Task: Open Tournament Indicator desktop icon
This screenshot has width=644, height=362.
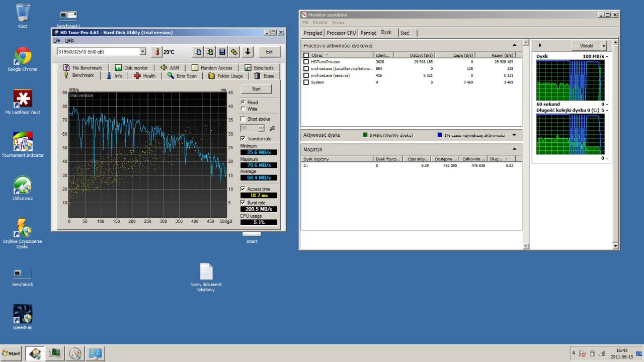Action: [23, 145]
